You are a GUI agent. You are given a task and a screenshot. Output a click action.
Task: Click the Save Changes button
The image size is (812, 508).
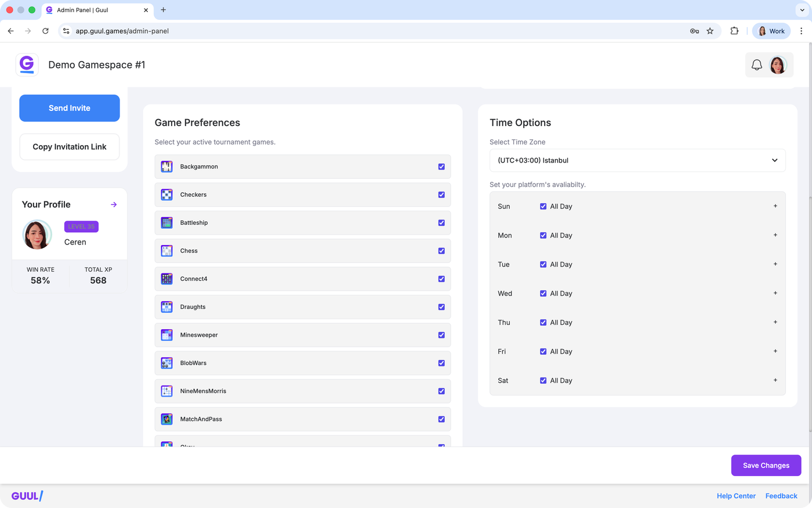[766, 466]
